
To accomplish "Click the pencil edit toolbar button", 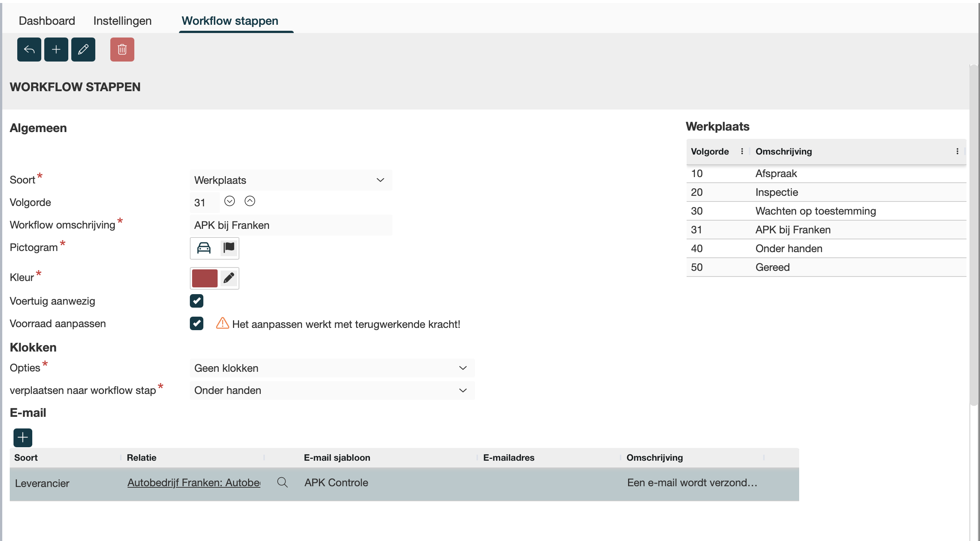I will 83,50.
